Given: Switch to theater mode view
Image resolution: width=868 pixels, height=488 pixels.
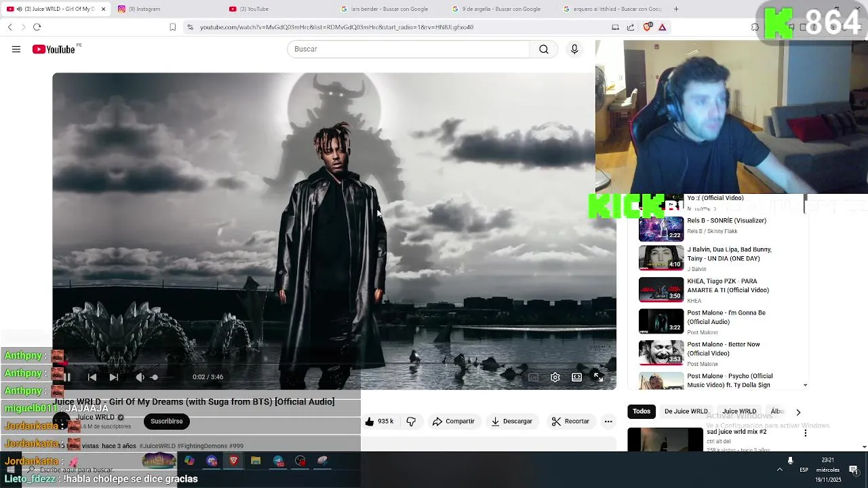Looking at the screenshot, I should coord(577,378).
